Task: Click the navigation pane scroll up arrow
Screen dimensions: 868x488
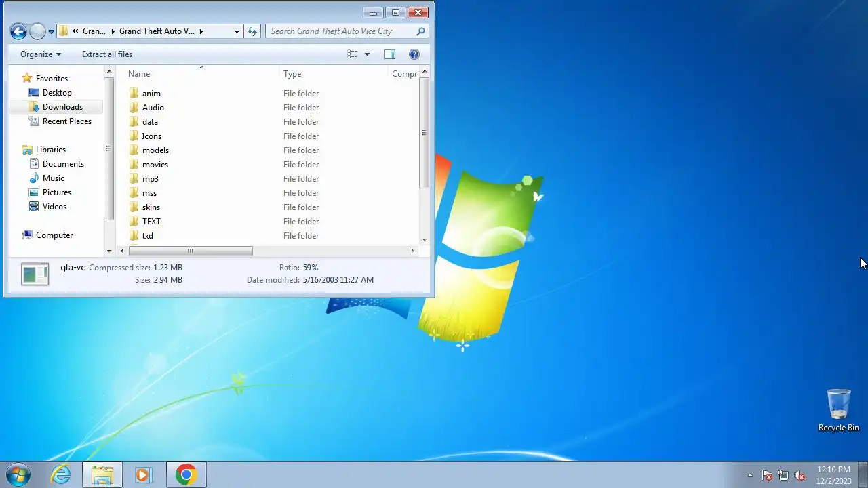Action: [109, 71]
